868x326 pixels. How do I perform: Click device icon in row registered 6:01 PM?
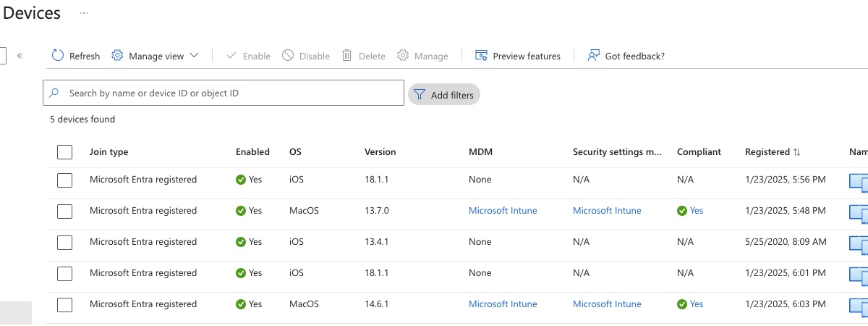point(859,276)
